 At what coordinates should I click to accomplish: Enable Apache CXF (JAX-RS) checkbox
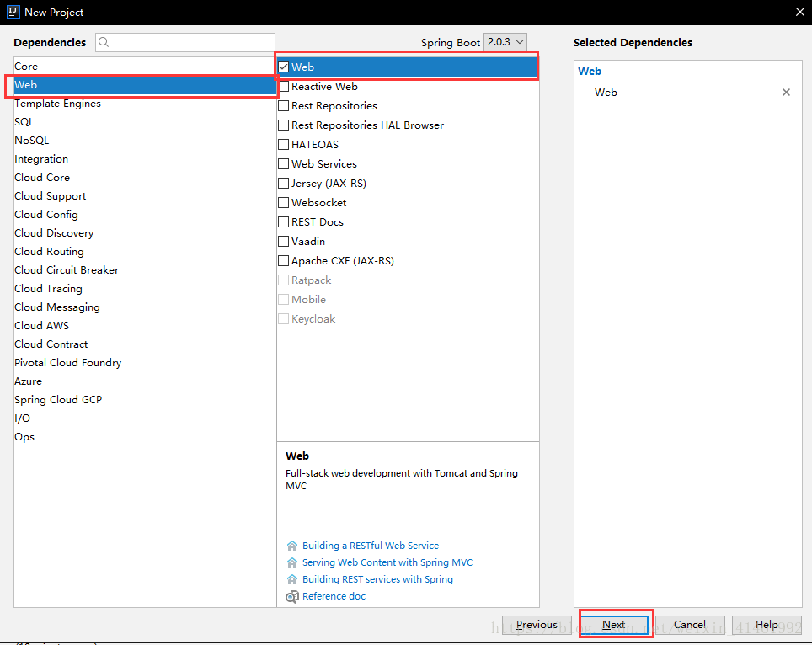pyautogui.click(x=283, y=261)
